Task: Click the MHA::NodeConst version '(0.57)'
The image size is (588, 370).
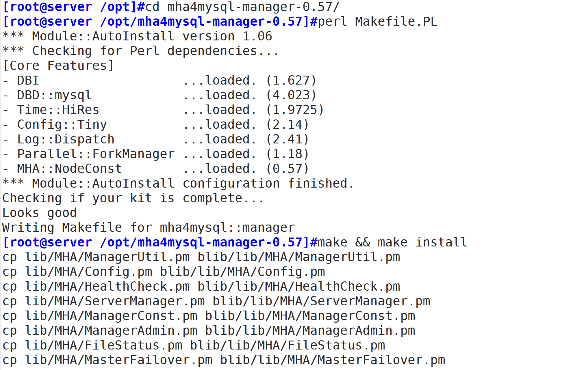Action: click(x=287, y=169)
